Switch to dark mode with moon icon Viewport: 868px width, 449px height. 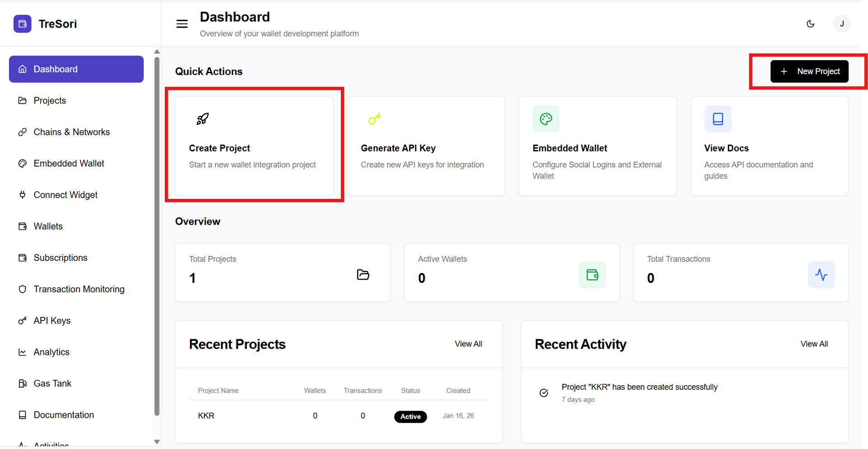pos(811,24)
